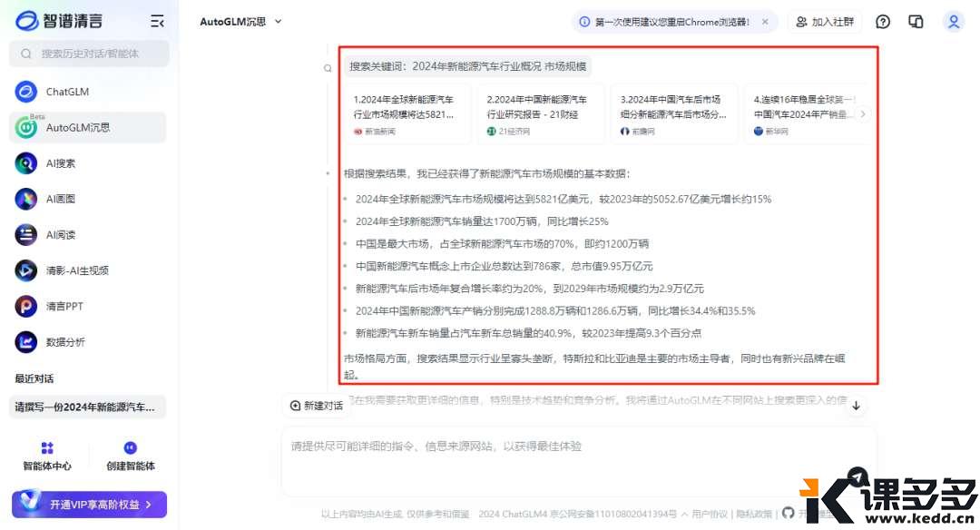
Task: Start a new chat with 新建对话
Action: pos(317,406)
